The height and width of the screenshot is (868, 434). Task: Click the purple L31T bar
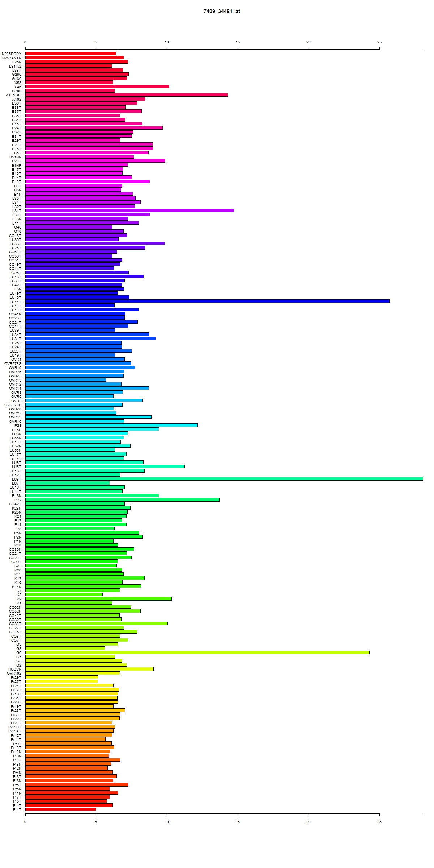click(130, 210)
